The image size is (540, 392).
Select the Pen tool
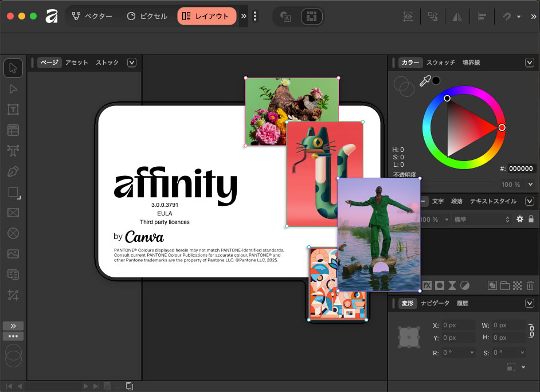[x=13, y=171]
